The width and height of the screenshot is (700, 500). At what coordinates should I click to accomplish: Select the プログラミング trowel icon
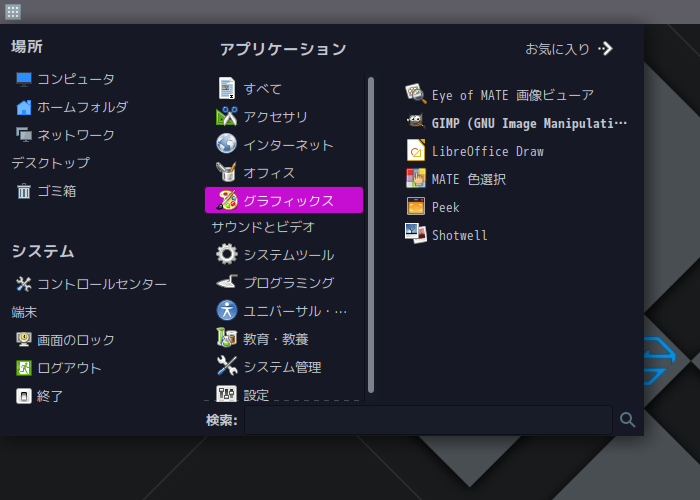click(x=227, y=282)
